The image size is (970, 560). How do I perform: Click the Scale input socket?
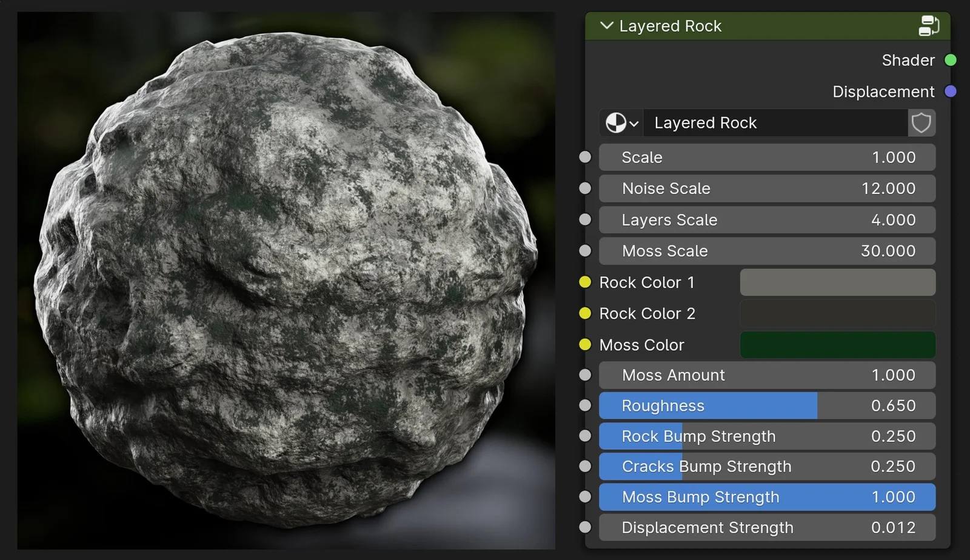[585, 156]
